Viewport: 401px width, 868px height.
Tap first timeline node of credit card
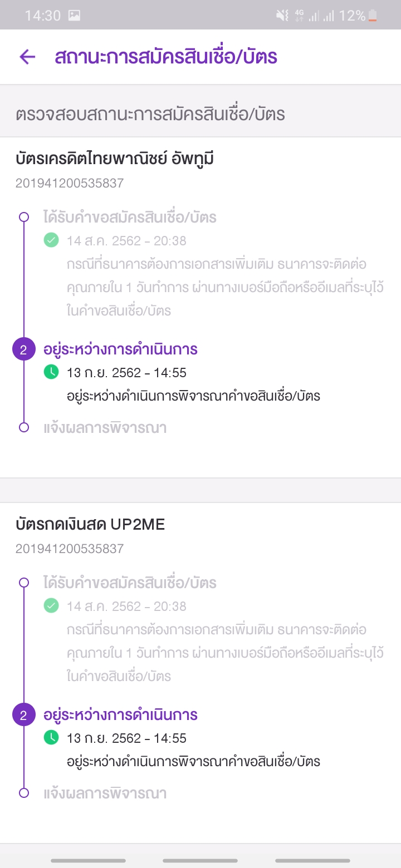click(23, 217)
